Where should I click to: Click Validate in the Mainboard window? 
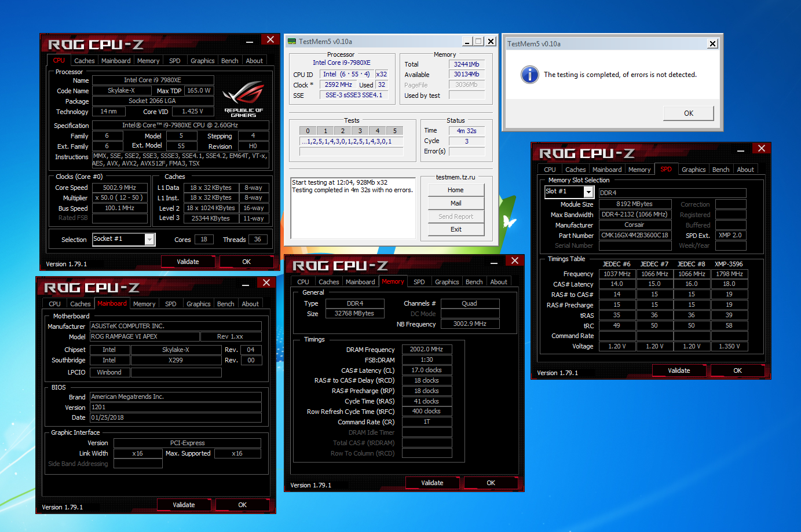click(184, 505)
